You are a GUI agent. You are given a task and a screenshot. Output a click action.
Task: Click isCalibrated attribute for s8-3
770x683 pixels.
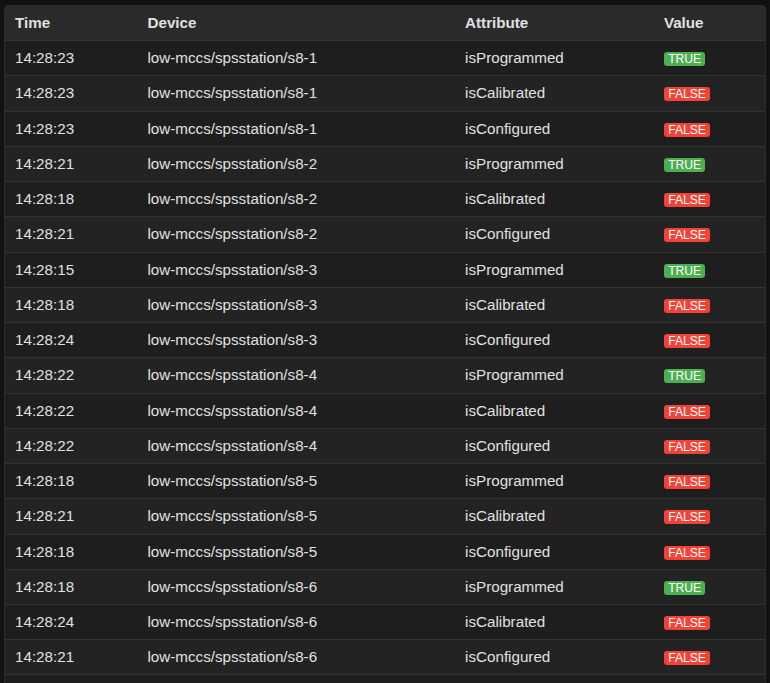[x=505, y=305]
